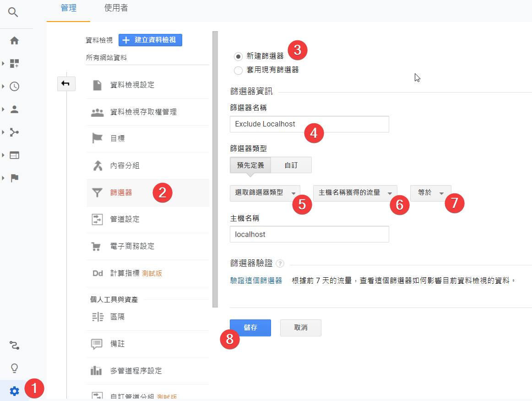Select the 套用現有篩選器 radio button

pyautogui.click(x=238, y=70)
